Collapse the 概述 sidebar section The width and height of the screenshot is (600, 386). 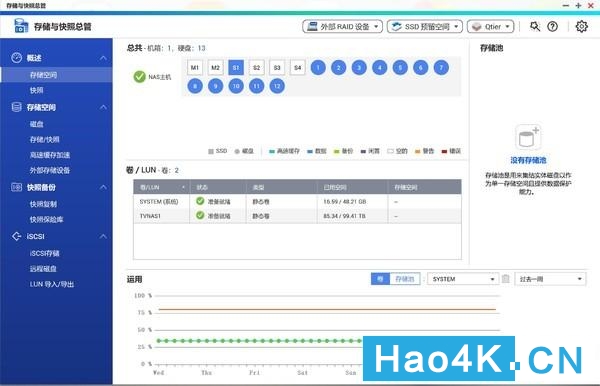point(103,58)
